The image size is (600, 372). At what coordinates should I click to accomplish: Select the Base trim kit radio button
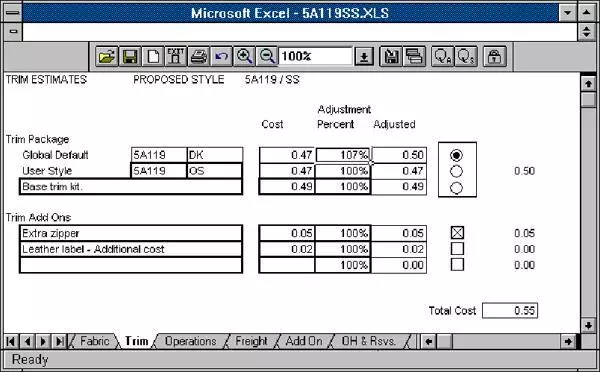456,188
